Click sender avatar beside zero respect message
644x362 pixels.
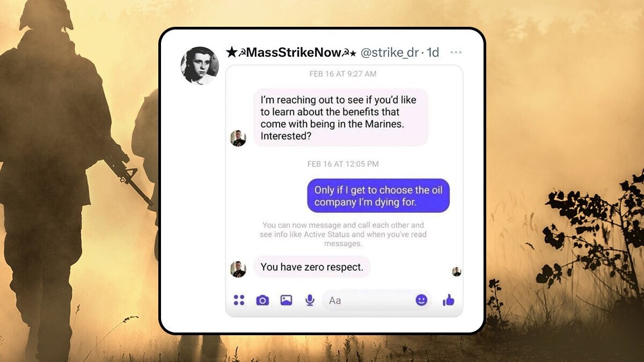tap(238, 269)
